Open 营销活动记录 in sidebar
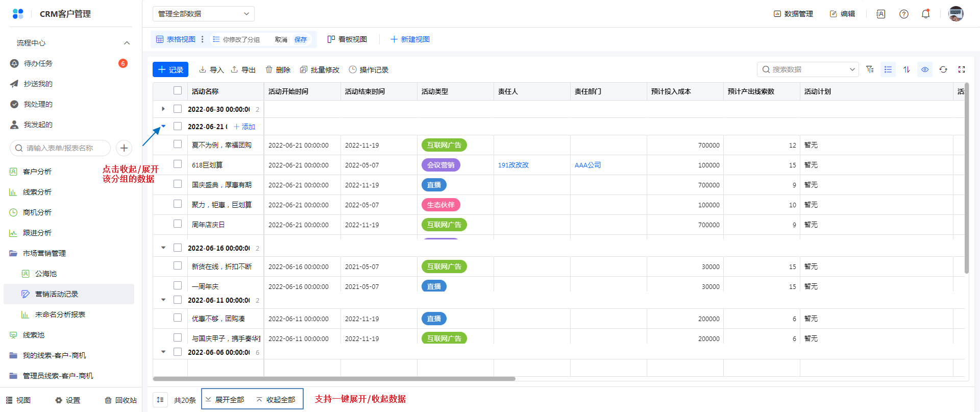 point(57,294)
